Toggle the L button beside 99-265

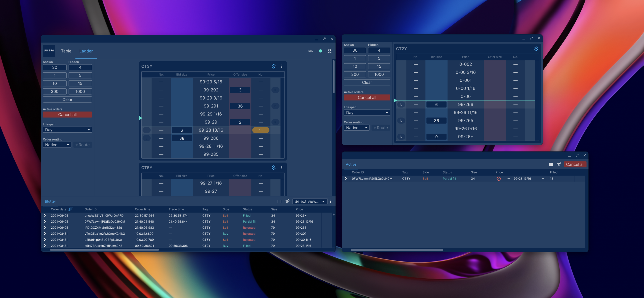coord(401,121)
